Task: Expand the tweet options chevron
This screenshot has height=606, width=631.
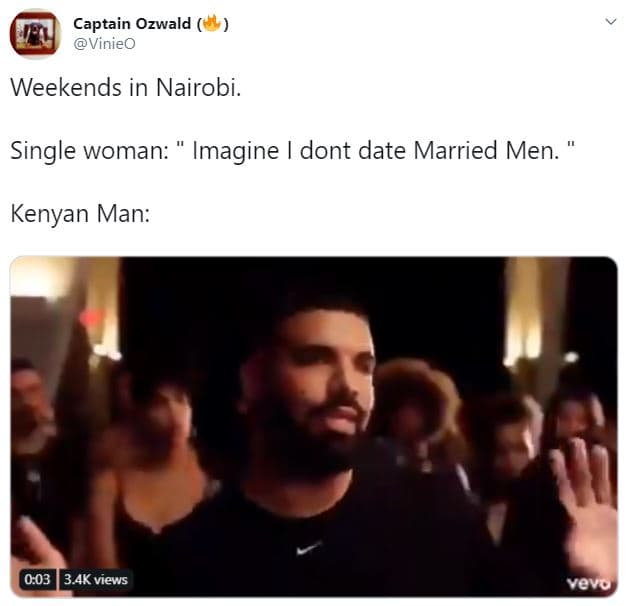Action: [x=611, y=21]
